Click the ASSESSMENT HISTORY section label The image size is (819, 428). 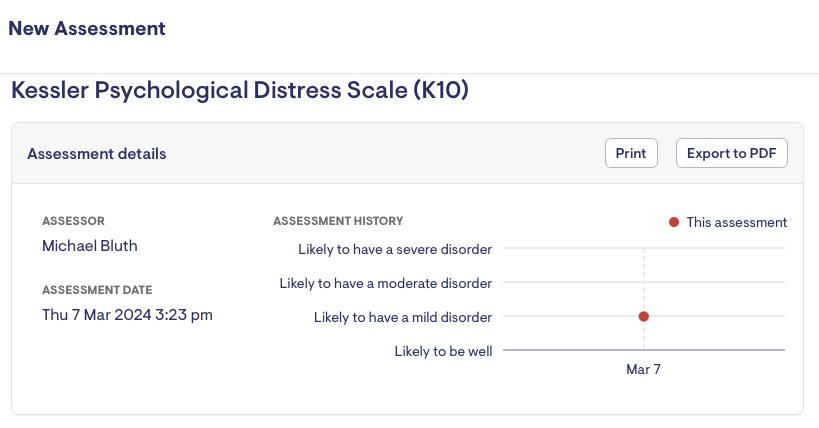338,220
